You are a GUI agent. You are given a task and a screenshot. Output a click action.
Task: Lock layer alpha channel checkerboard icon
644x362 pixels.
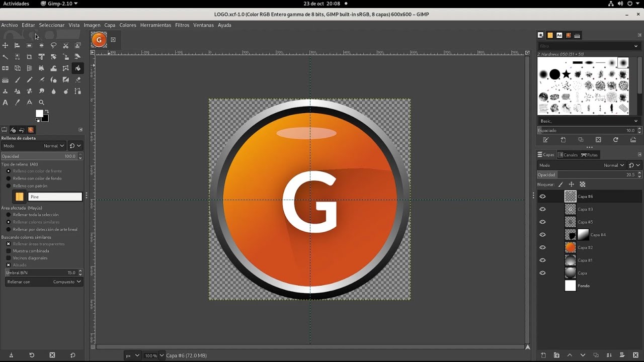point(583,185)
